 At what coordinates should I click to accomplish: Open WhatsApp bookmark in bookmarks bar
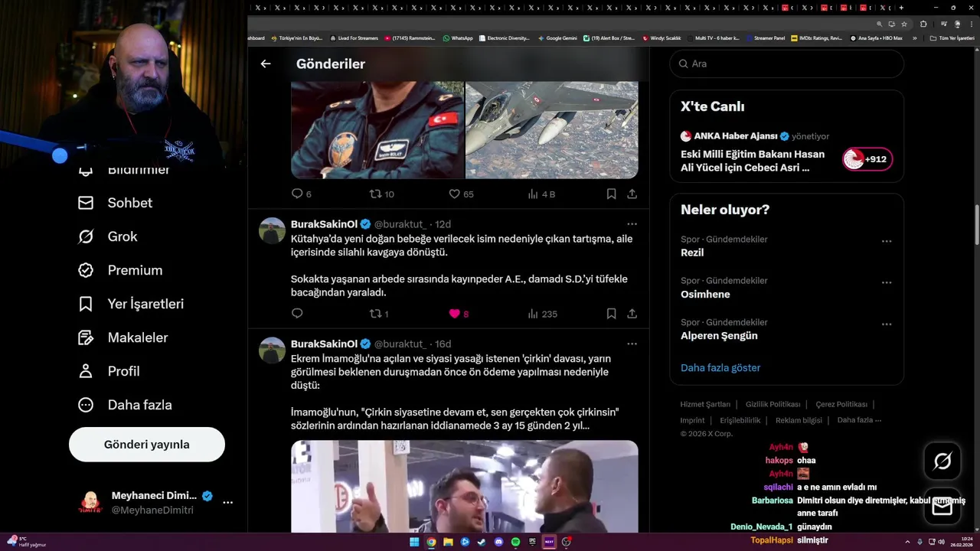coord(458,37)
